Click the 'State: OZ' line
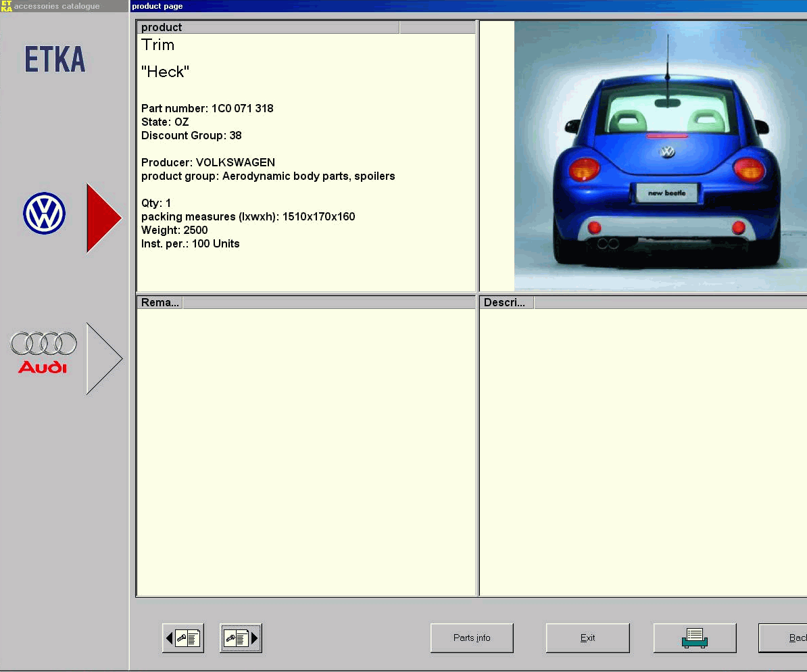 (165, 122)
